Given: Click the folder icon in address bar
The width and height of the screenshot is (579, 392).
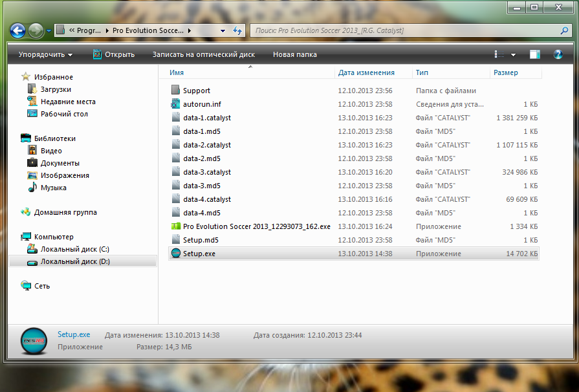Looking at the screenshot, I should (61, 30).
